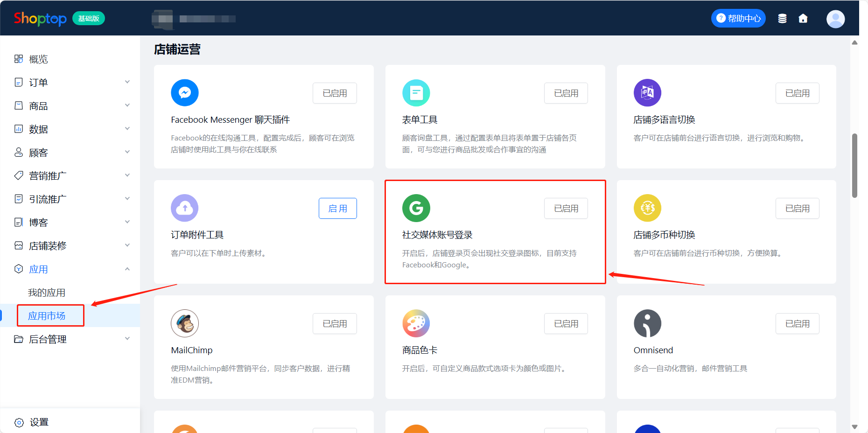Image resolution: width=868 pixels, height=433 pixels.
Task: Click 已启用 button for Facebook Messenger
Action: 335,93
